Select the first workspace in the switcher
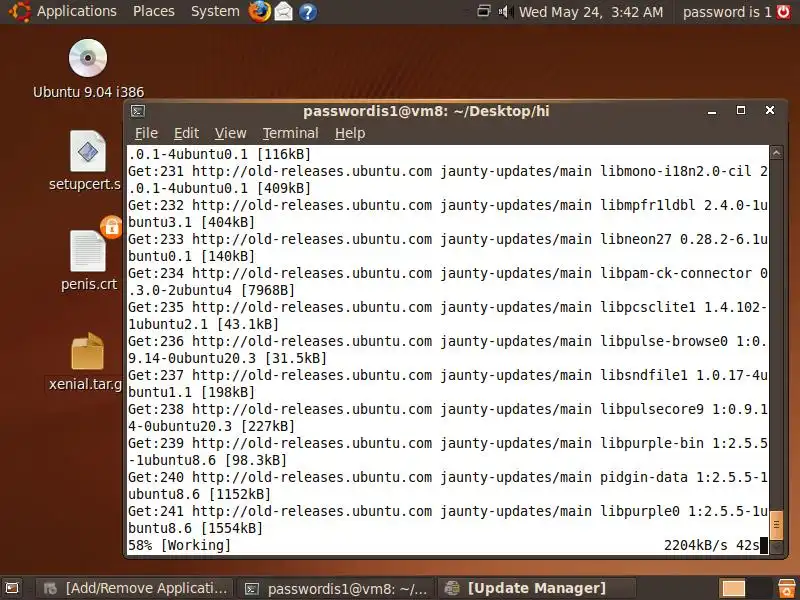 (733, 589)
